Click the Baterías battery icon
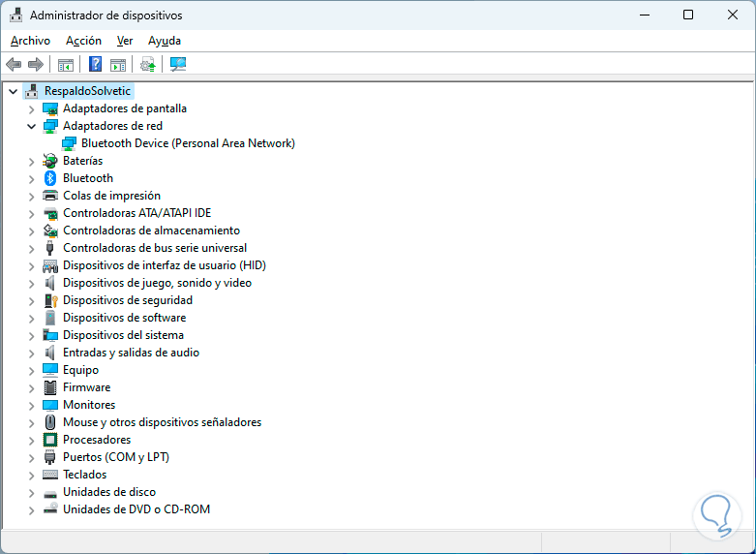 tap(50, 161)
